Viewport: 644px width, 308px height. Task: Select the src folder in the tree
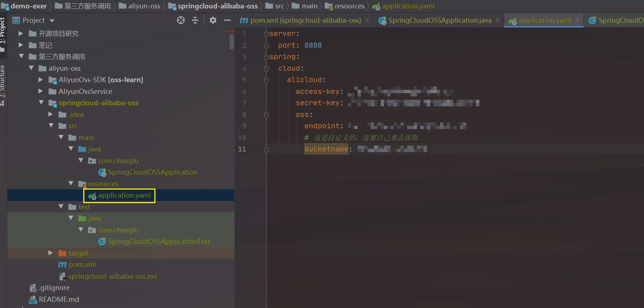(x=73, y=126)
